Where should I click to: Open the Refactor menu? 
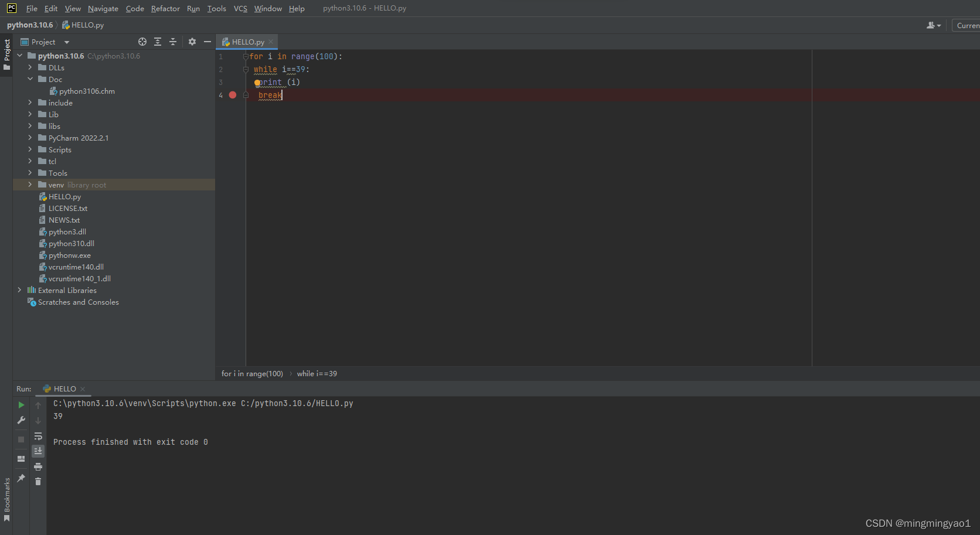click(165, 8)
